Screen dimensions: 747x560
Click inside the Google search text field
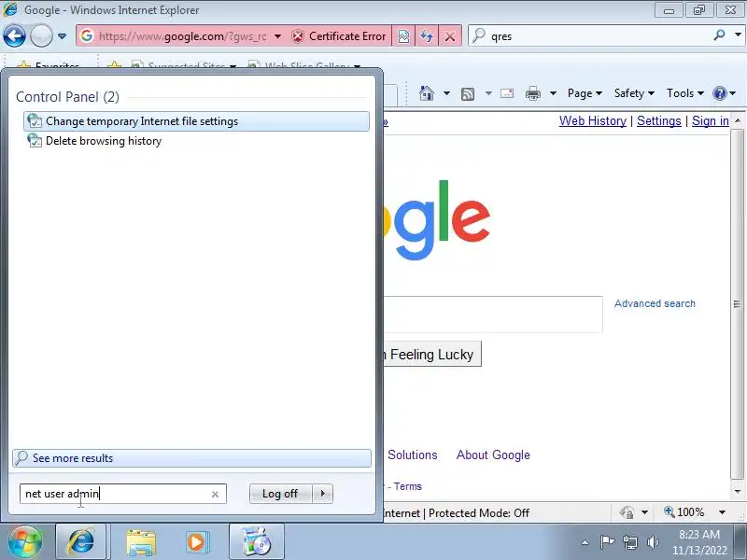[493, 315]
